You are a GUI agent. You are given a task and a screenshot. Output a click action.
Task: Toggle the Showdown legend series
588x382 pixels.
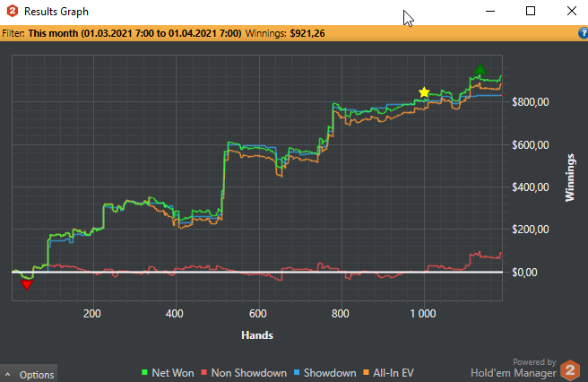point(325,373)
